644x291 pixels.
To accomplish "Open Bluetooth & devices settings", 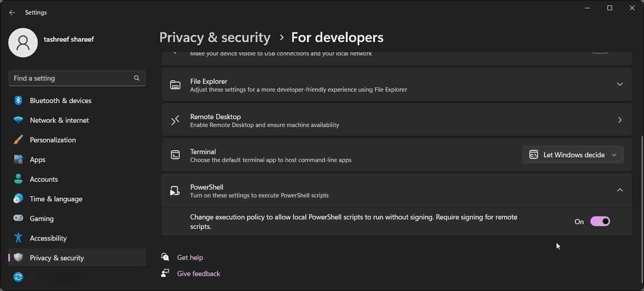I will tap(77, 100).
